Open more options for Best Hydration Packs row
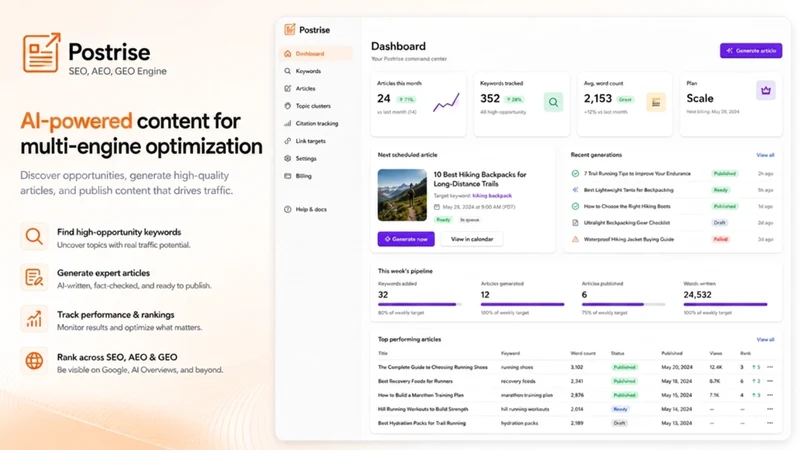800x450 pixels. tap(770, 423)
